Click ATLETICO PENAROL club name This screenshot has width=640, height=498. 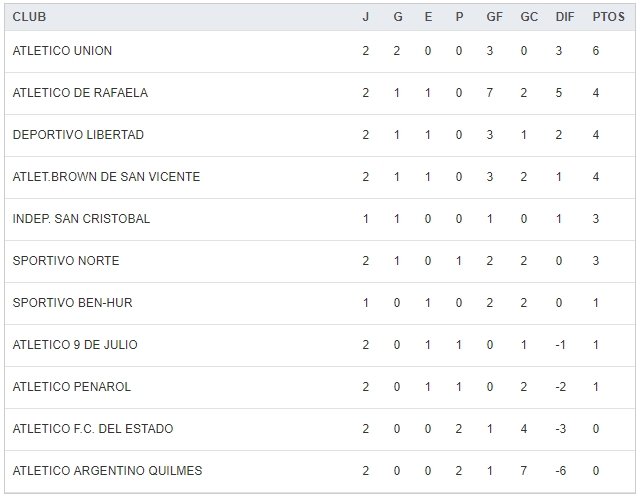(x=72, y=387)
